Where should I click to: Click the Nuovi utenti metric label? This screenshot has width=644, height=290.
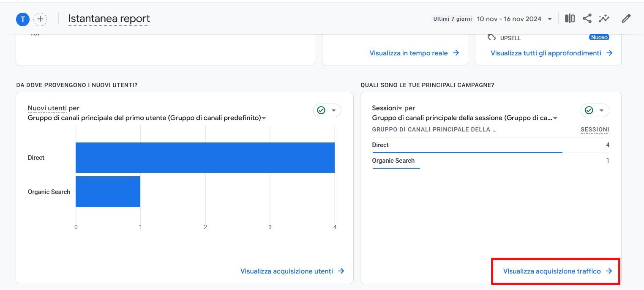coord(47,108)
